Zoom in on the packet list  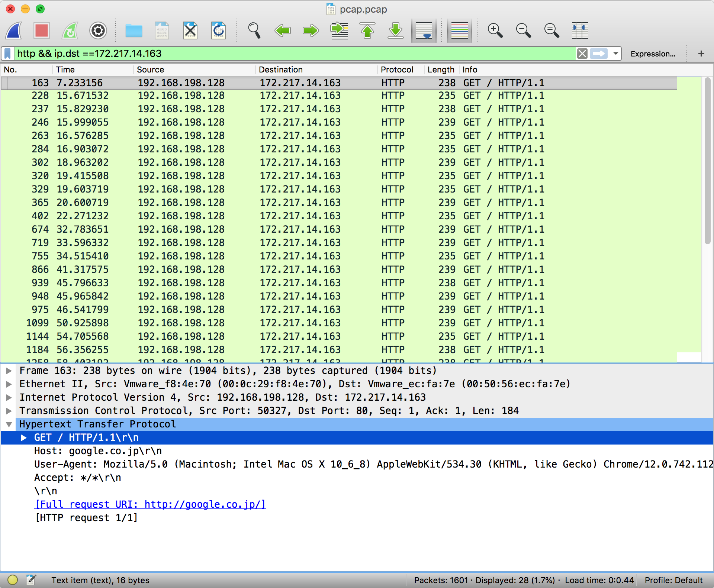tap(495, 30)
